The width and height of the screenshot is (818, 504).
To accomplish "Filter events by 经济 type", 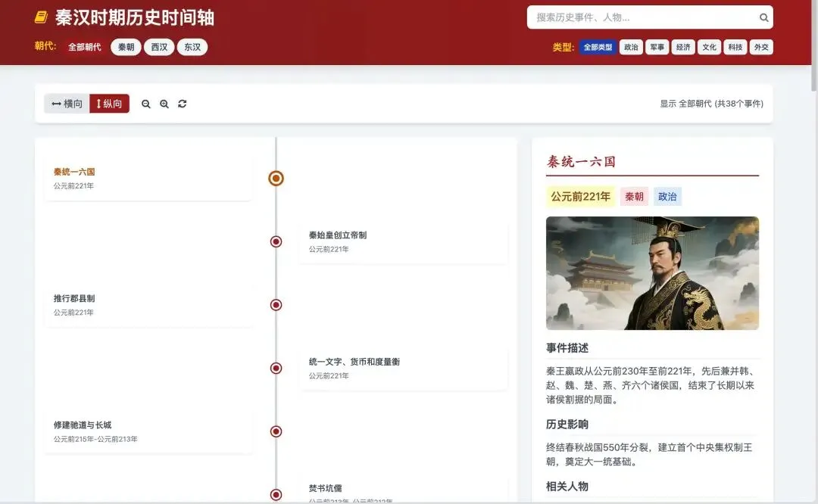I will click(x=683, y=47).
